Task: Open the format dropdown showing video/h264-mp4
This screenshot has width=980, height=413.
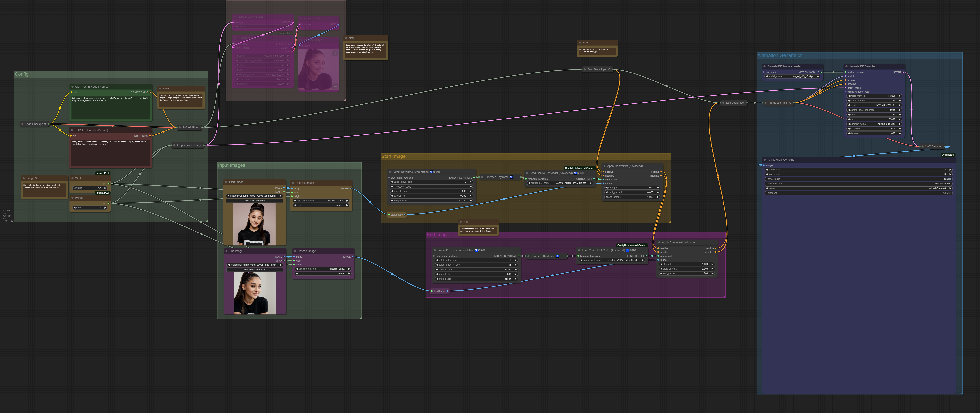Action: [858, 188]
